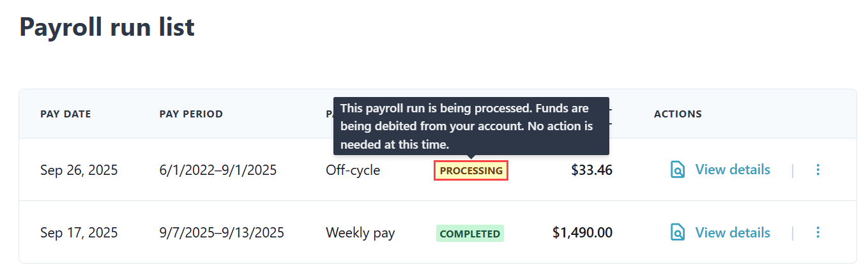The image size is (868, 277).
Task: Click the dark processing tooltip message
Action: pyautogui.click(x=471, y=126)
